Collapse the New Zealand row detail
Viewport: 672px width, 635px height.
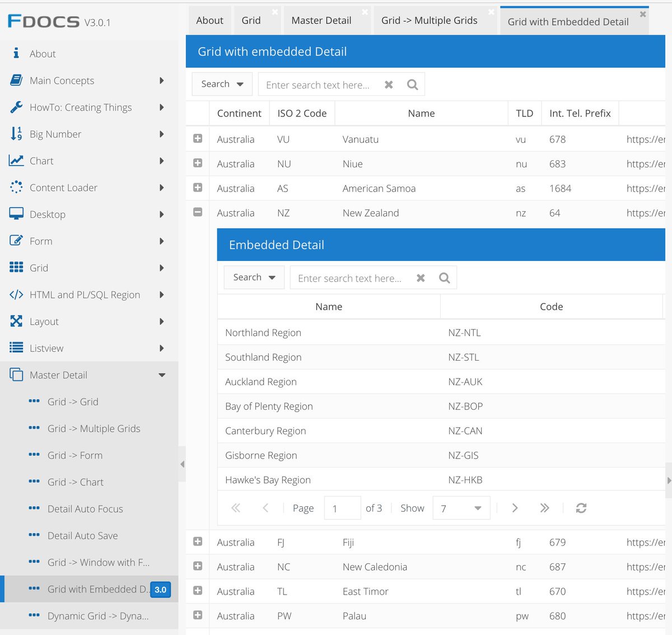pyautogui.click(x=198, y=212)
